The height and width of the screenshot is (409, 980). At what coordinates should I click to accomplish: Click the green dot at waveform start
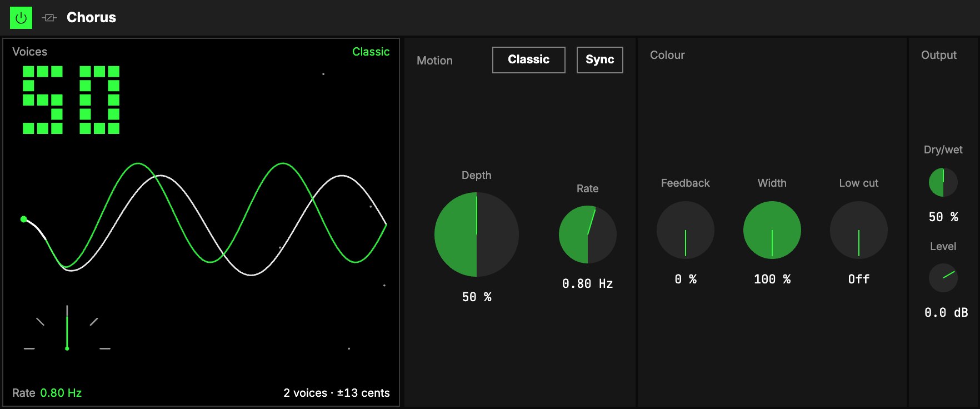coord(23,219)
